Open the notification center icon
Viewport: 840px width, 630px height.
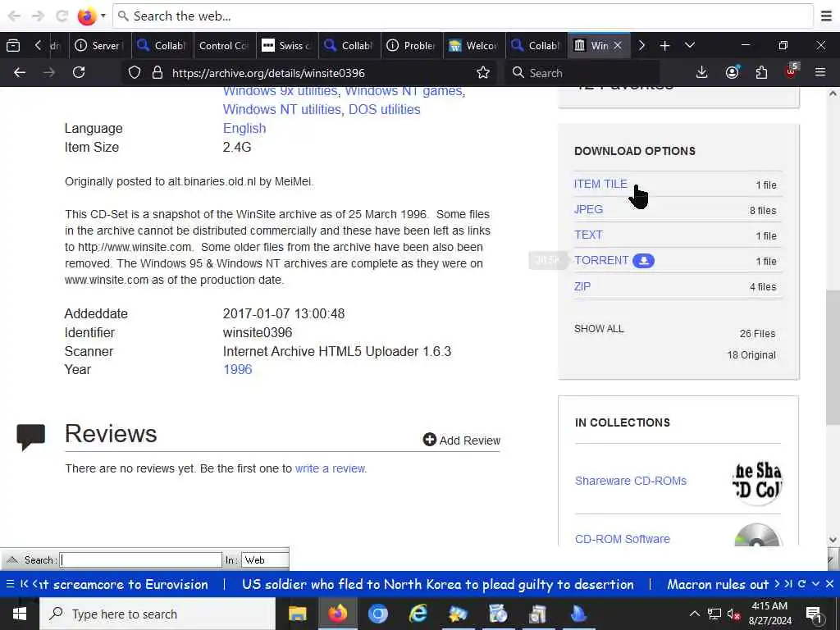[815, 614]
